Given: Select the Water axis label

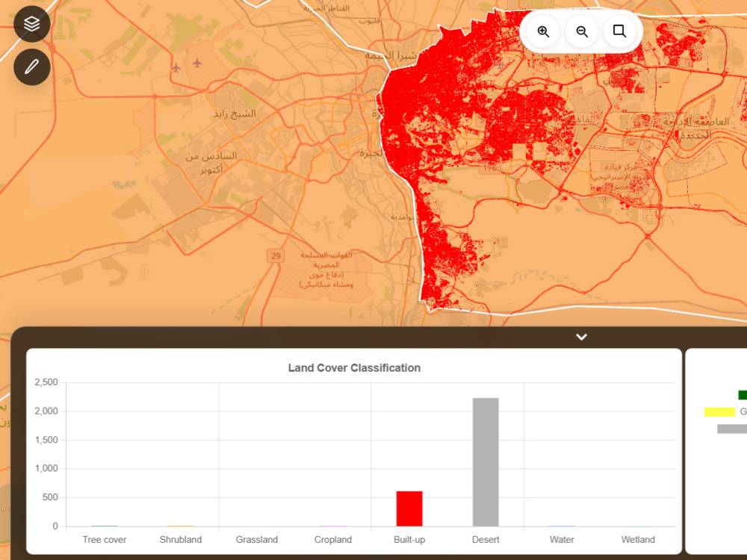Looking at the screenshot, I should coord(562,540).
